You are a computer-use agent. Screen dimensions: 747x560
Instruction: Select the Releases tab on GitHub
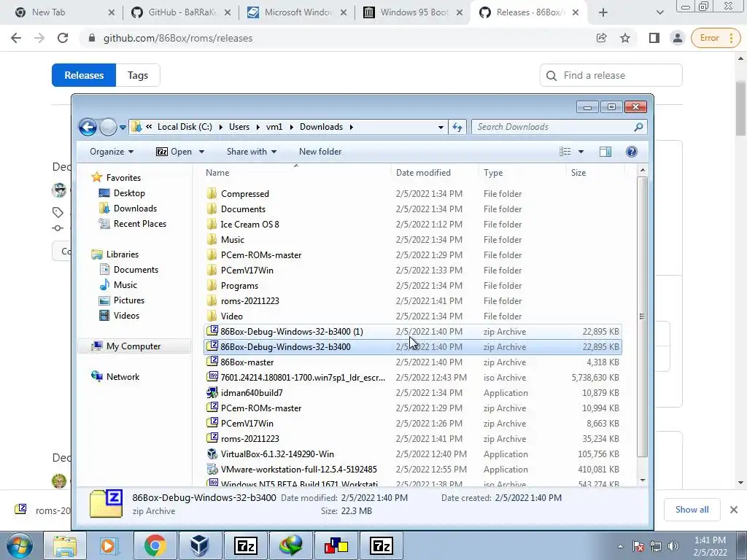point(84,75)
